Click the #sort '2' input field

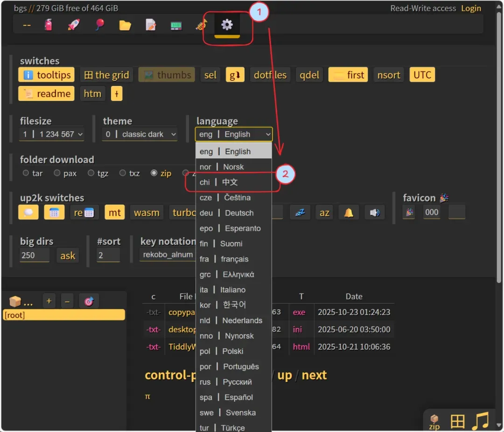click(x=108, y=255)
